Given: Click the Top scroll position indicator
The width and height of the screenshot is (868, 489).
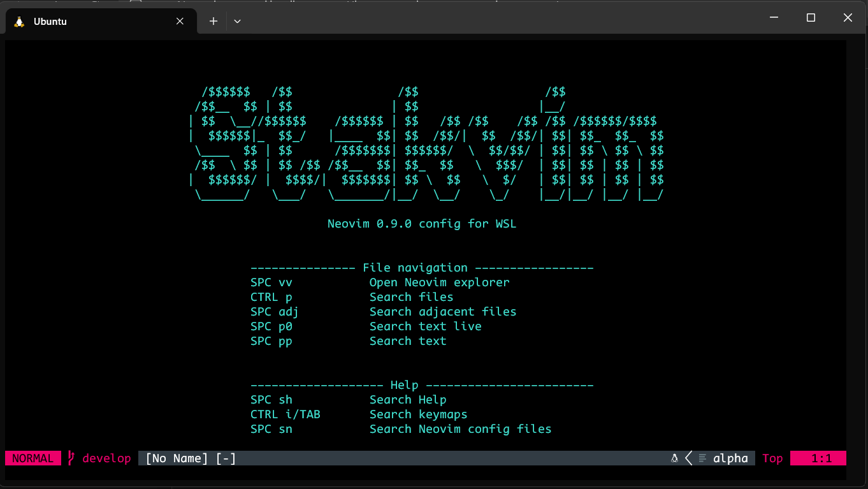Looking at the screenshot, I should click(x=772, y=458).
